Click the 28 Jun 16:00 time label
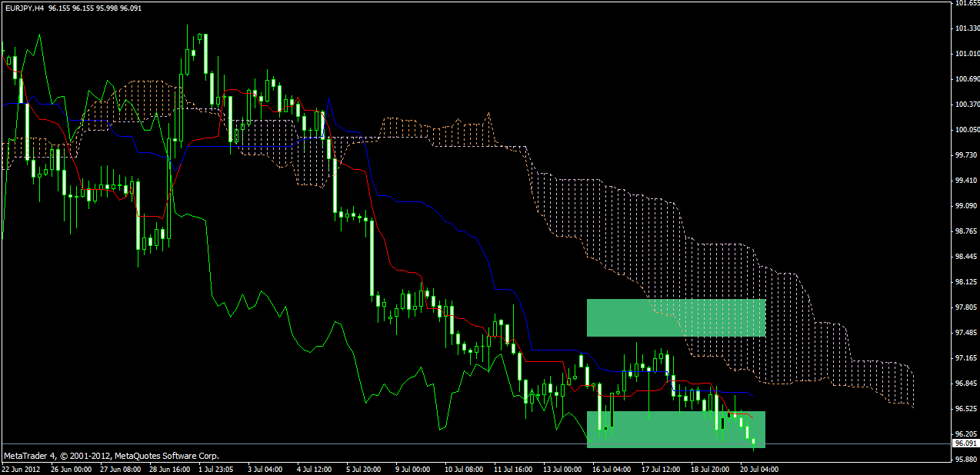This screenshot has height=475, width=980. click(x=169, y=468)
